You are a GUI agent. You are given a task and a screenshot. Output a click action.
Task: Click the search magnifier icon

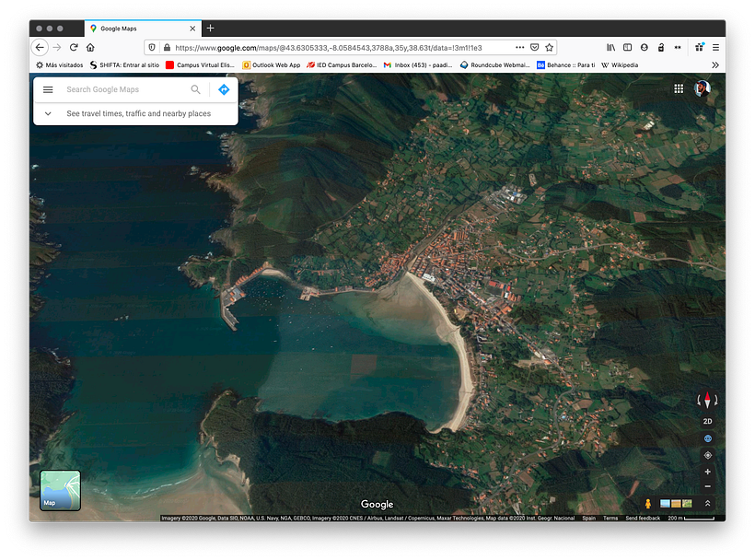(195, 89)
